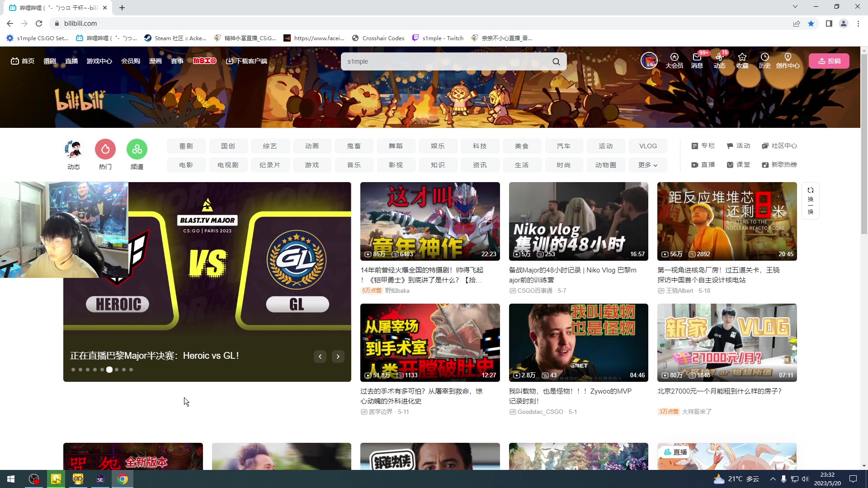Screen dimensions: 868x488
Task: Select 游戏中心 in top navigation
Action: [99, 61]
